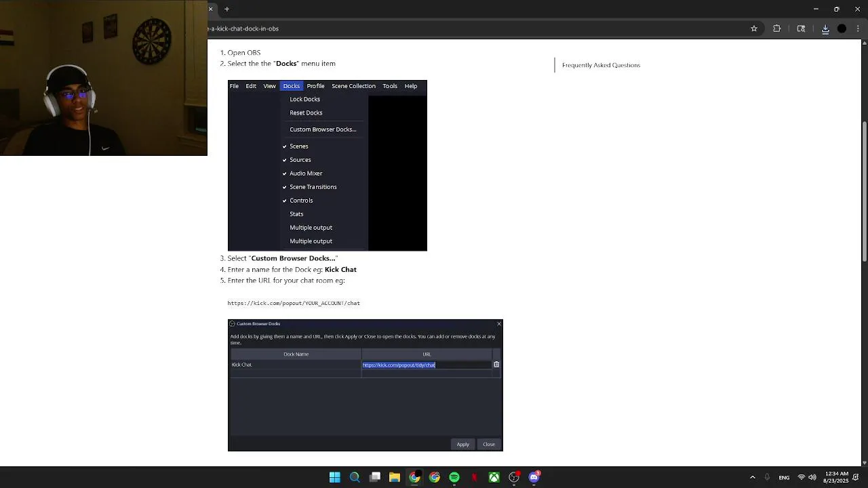Open the Chrome profile avatar
Screen dimensions: 868x488
(x=842, y=28)
